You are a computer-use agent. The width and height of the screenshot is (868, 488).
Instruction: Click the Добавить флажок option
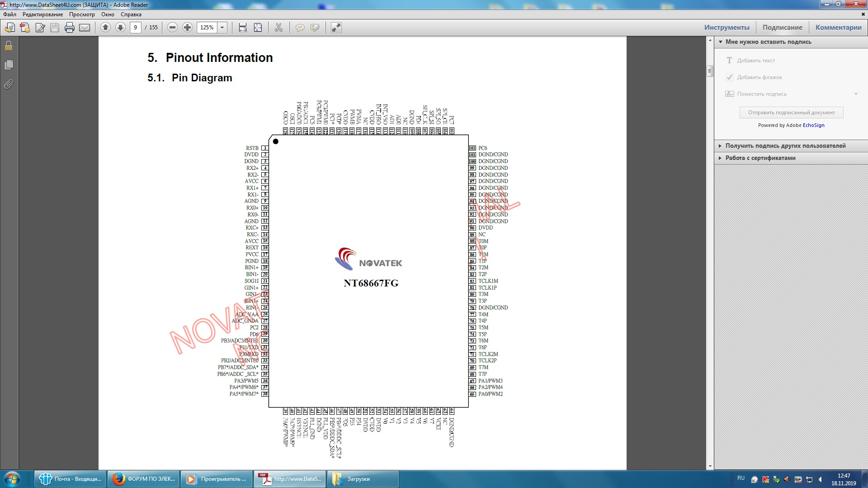[759, 77]
